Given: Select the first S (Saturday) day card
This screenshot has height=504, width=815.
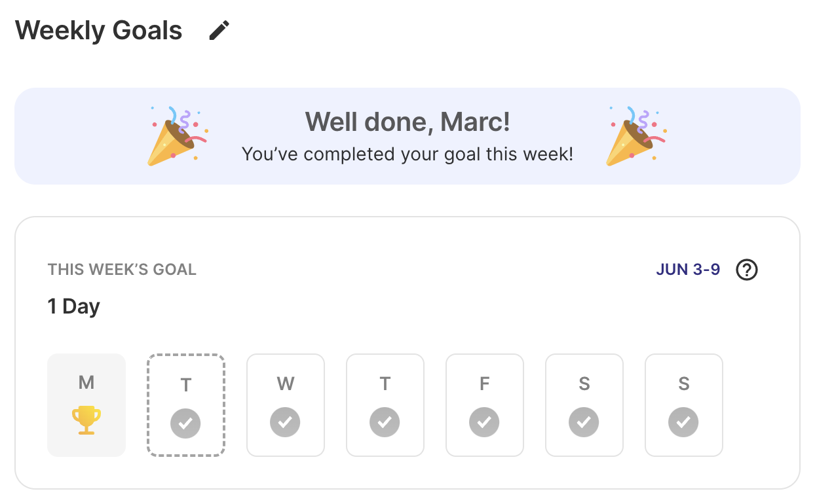Looking at the screenshot, I should point(584,405).
